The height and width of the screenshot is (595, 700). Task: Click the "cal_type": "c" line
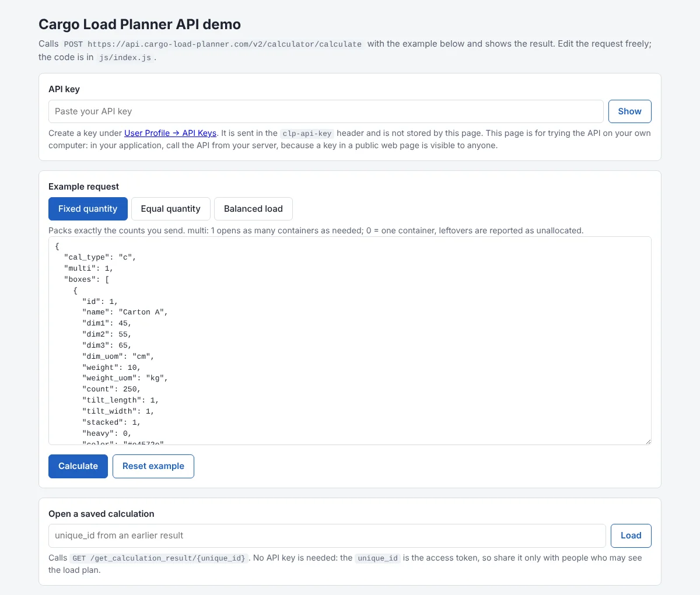coord(100,257)
